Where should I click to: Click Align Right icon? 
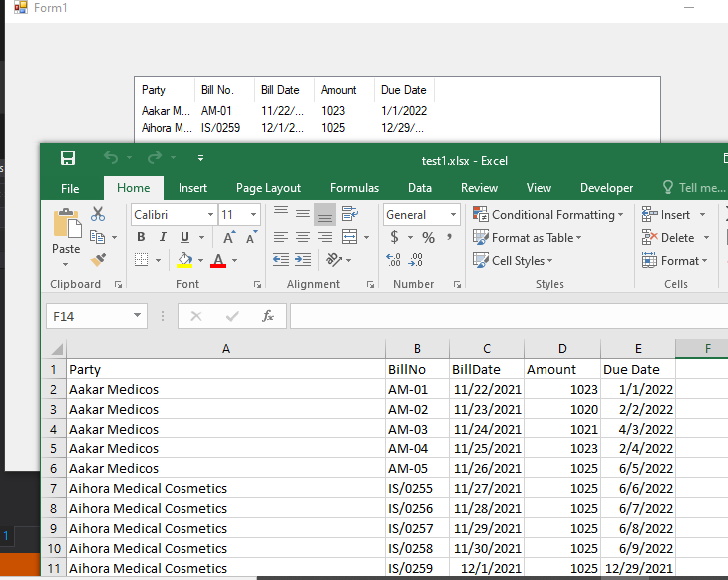pos(325,237)
